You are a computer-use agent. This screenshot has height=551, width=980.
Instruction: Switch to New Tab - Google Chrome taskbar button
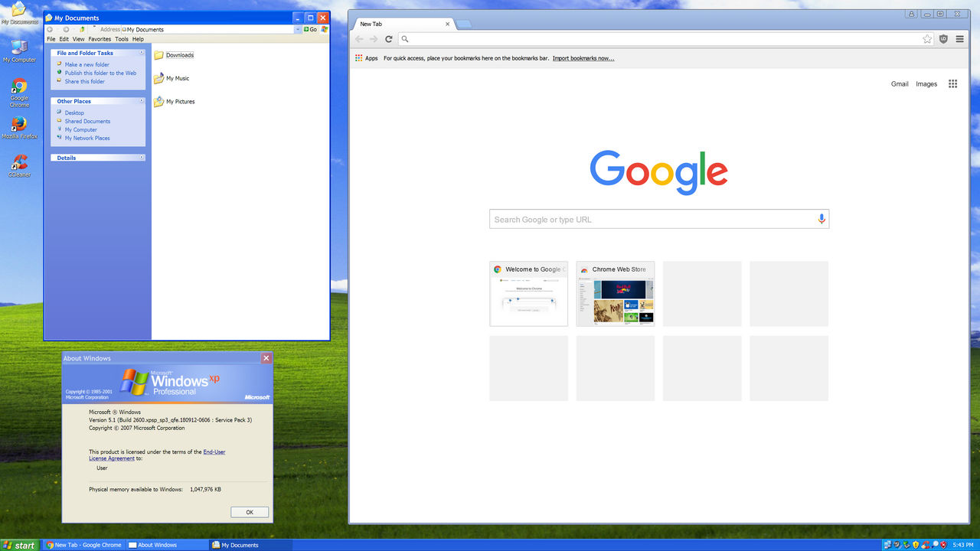(x=84, y=545)
